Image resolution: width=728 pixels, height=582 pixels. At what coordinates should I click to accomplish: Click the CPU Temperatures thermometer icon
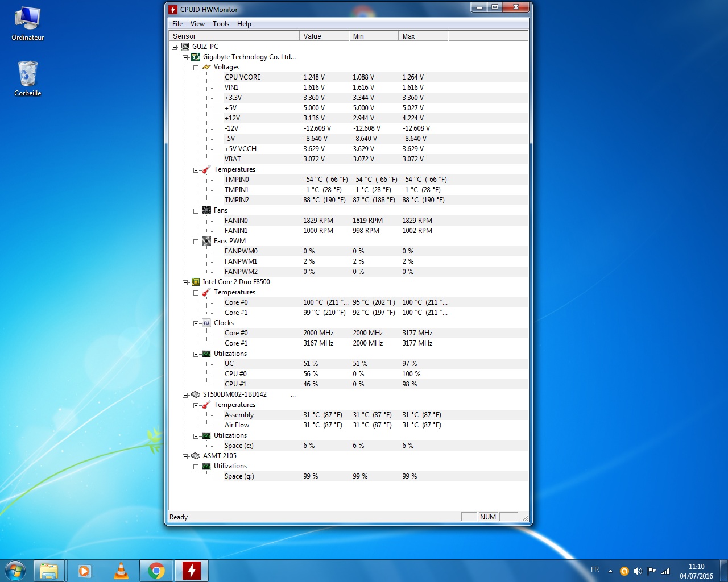(206, 292)
